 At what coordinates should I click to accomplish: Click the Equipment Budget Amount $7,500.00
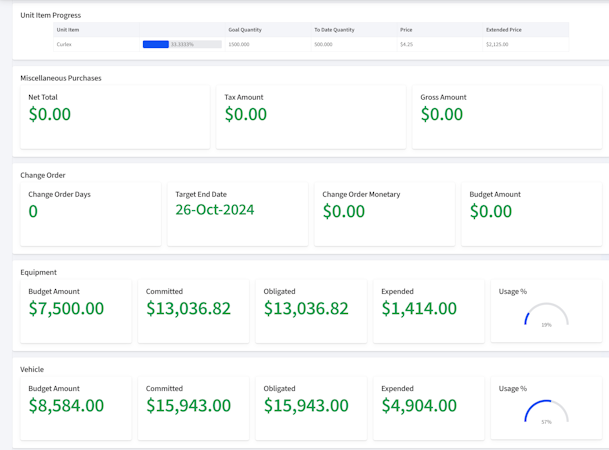[66, 308]
